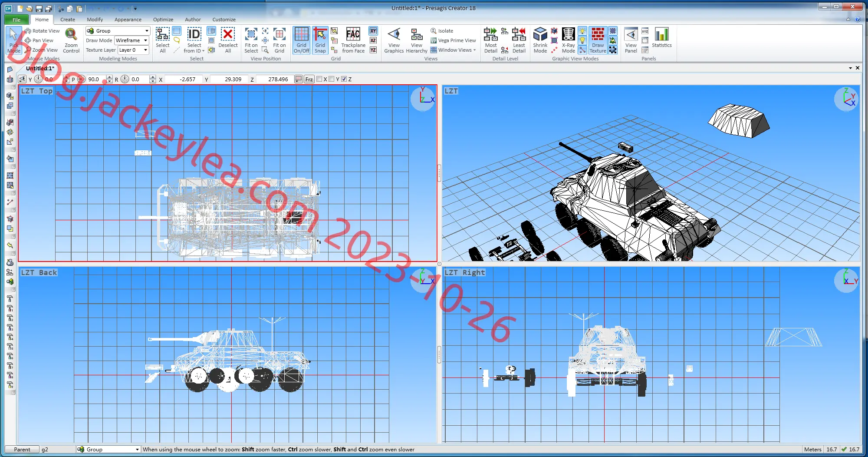Screen dimensions: 868x457
Task: Check the X axis checkbox
Action: pyautogui.click(x=319, y=79)
